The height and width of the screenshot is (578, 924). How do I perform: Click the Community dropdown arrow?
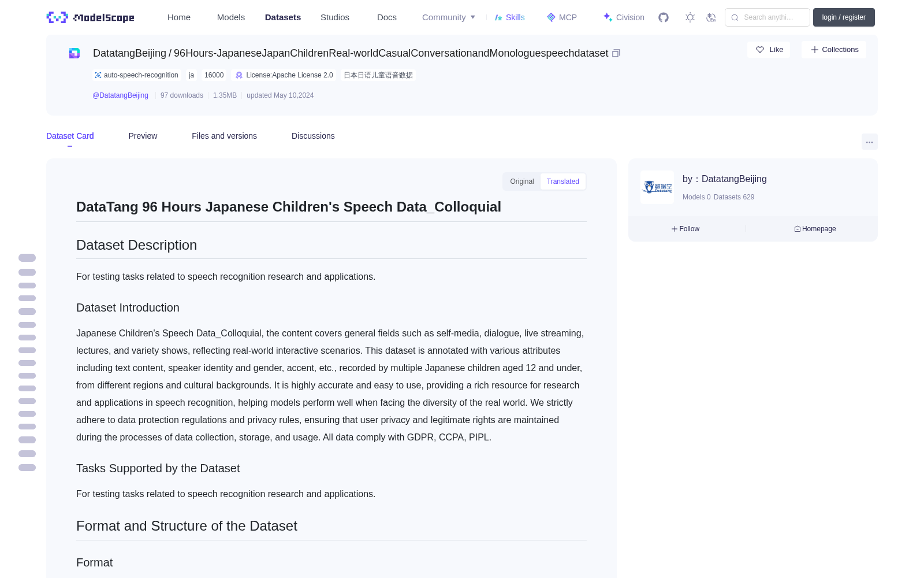click(473, 17)
